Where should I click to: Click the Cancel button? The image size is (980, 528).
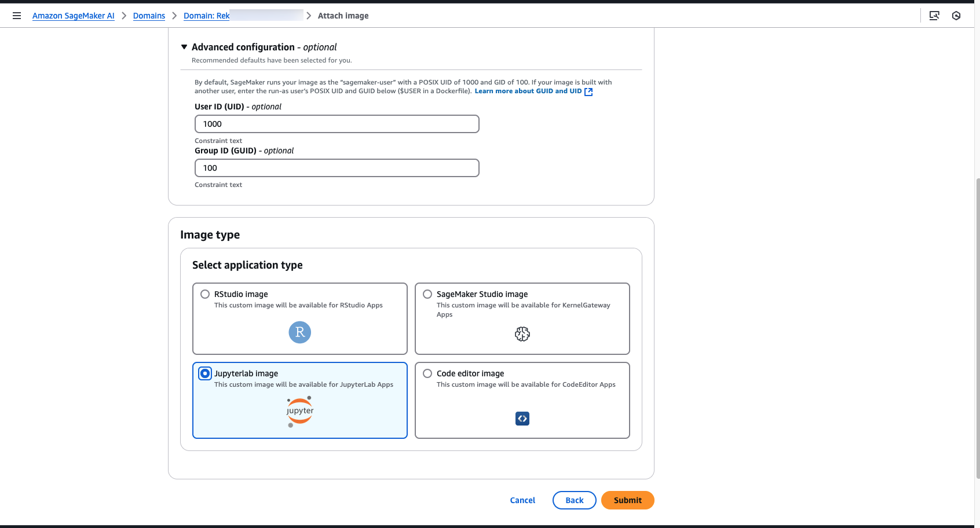[522, 500]
